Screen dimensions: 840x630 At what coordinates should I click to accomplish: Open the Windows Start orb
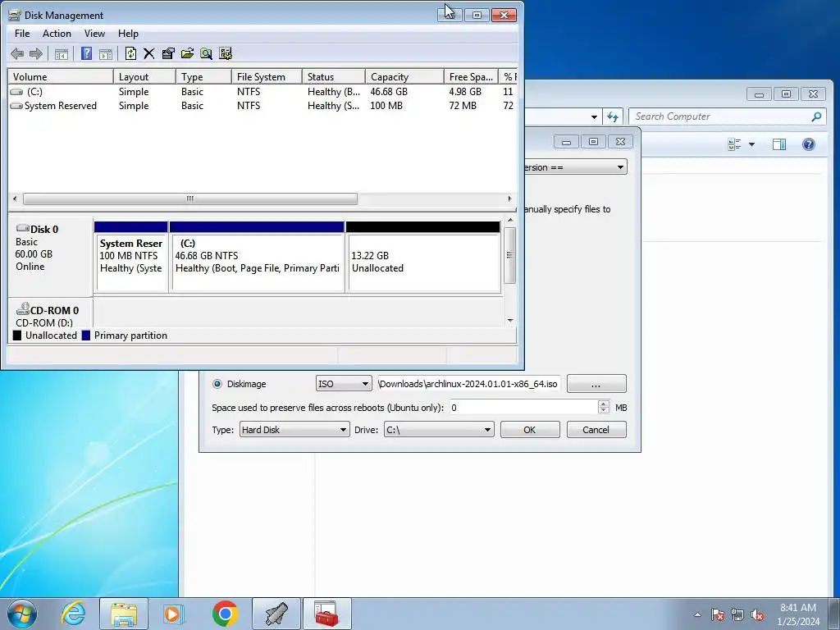(x=22, y=614)
